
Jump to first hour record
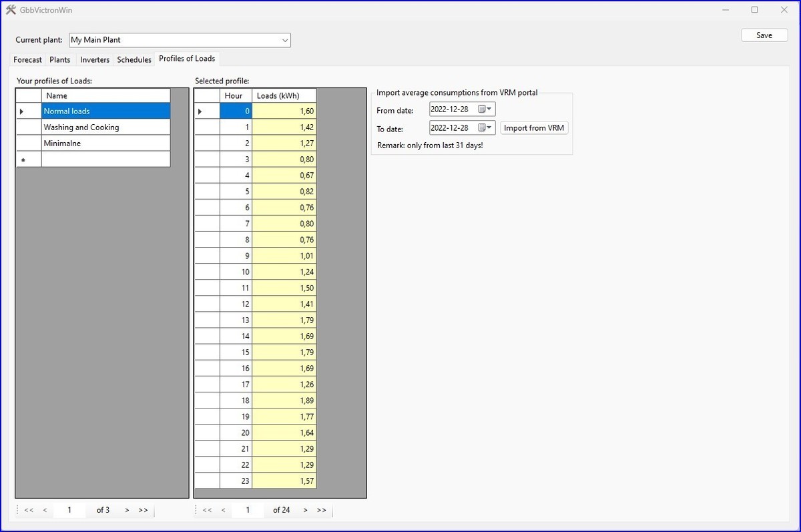click(207, 510)
